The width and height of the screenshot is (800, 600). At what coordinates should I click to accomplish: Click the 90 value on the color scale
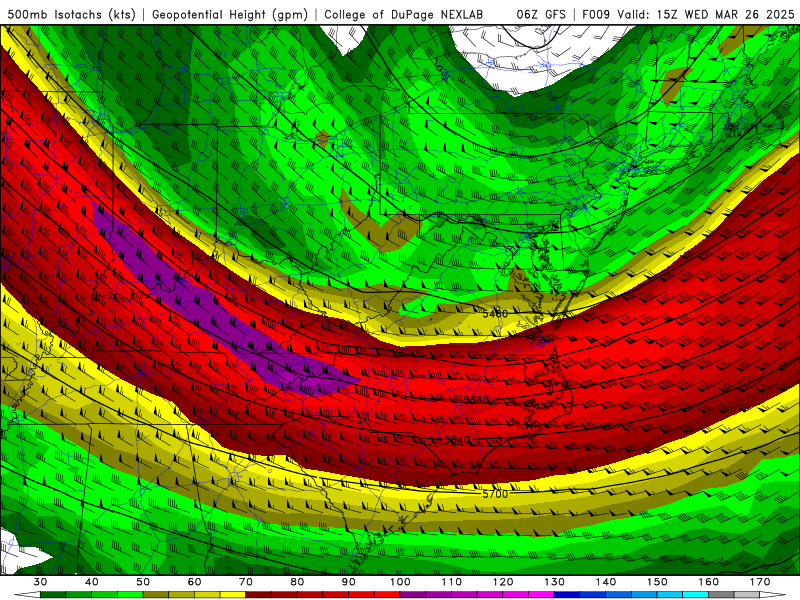click(x=348, y=582)
